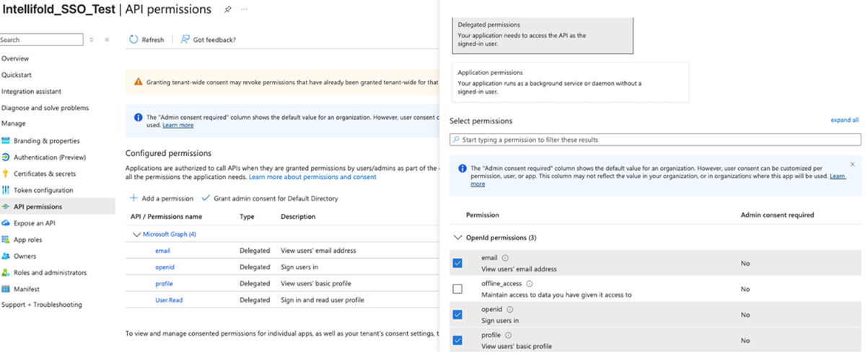Click the Manifest icon in the sidebar
This screenshot has width=868, height=356.
(6, 289)
